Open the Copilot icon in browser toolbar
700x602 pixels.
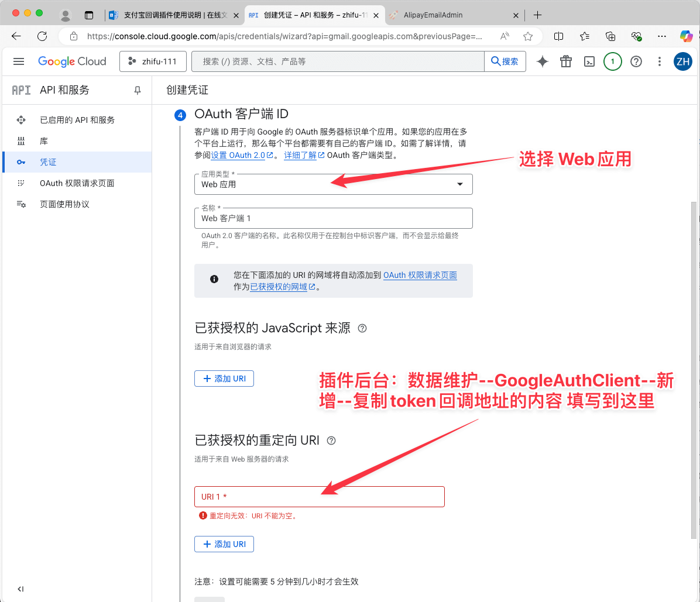tap(686, 36)
